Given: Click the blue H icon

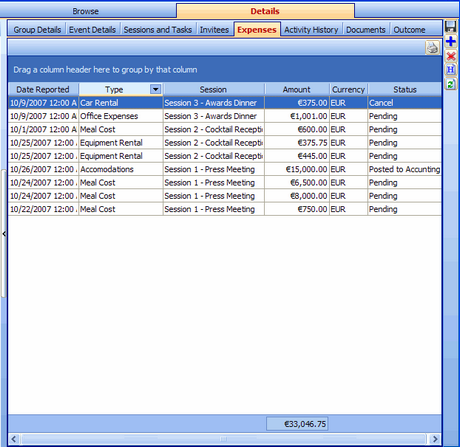Looking at the screenshot, I should pos(451,69).
